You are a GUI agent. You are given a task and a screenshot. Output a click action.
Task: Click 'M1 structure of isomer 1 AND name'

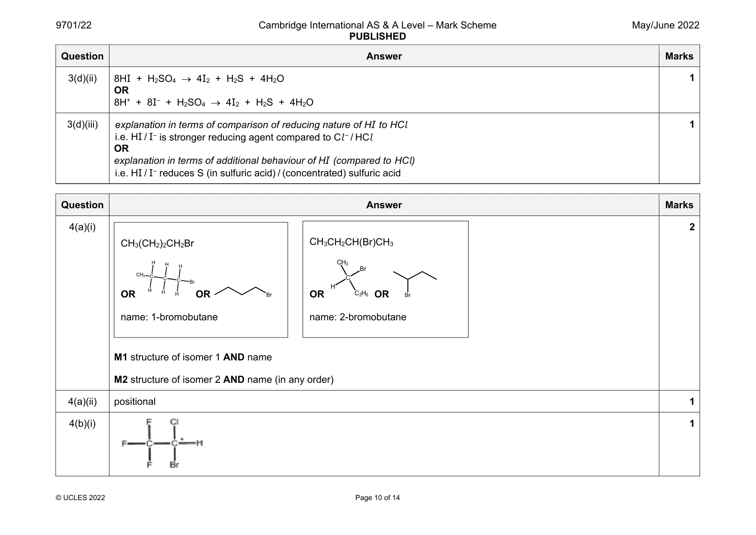193,357
